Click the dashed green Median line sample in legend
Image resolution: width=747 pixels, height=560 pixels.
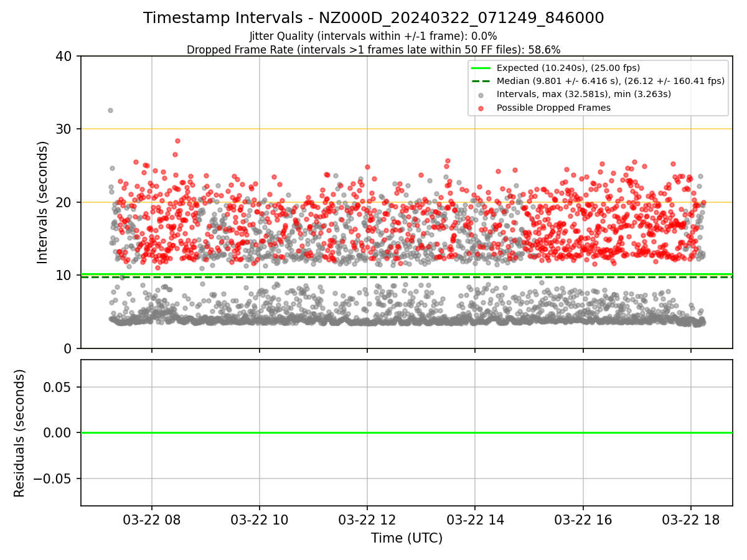click(481, 81)
